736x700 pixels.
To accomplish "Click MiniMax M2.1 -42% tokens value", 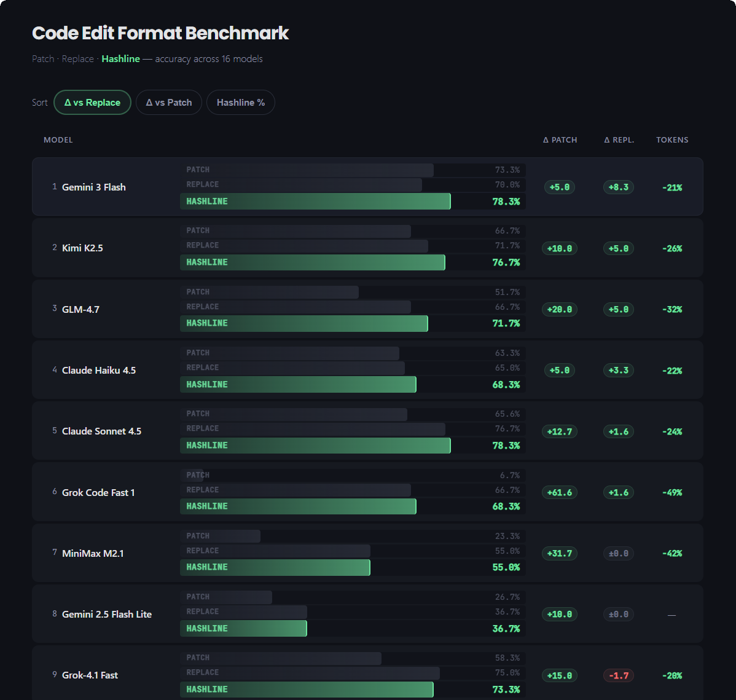I will click(672, 553).
